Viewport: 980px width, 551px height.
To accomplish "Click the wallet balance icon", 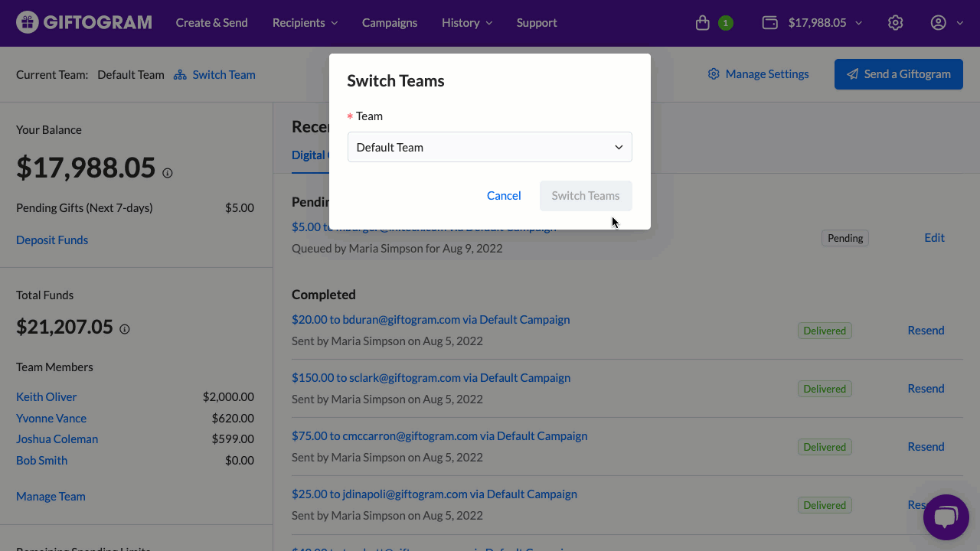I will (x=770, y=23).
